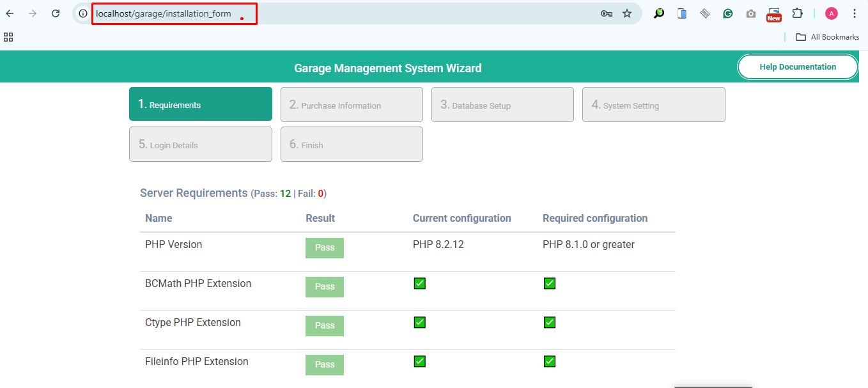
Task: Click the browser back arrow
Action: (10, 13)
